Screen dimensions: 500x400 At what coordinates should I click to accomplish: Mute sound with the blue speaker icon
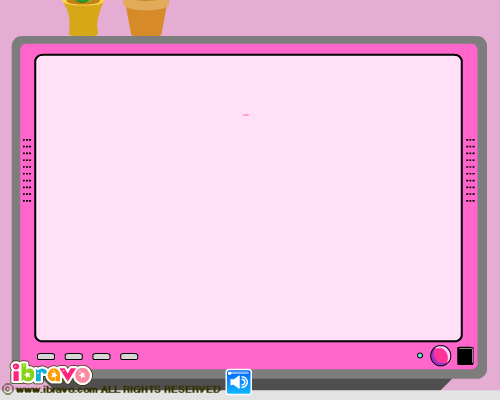tap(239, 382)
